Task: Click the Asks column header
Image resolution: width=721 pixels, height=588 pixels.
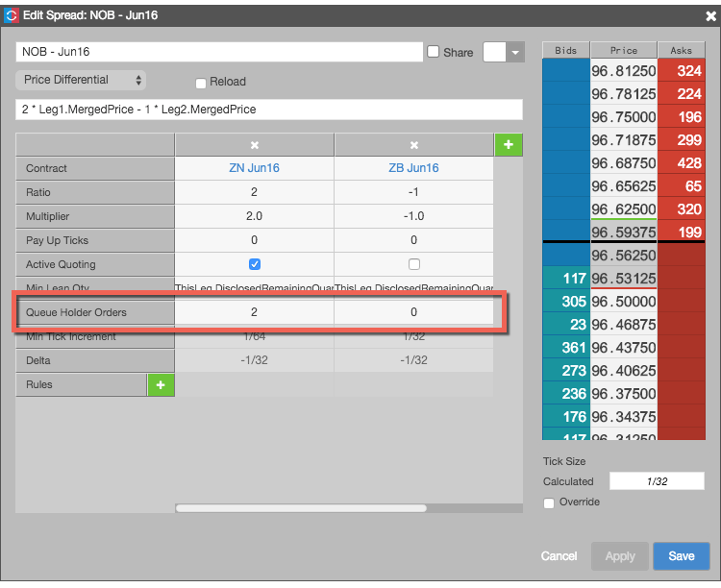Action: [x=682, y=50]
